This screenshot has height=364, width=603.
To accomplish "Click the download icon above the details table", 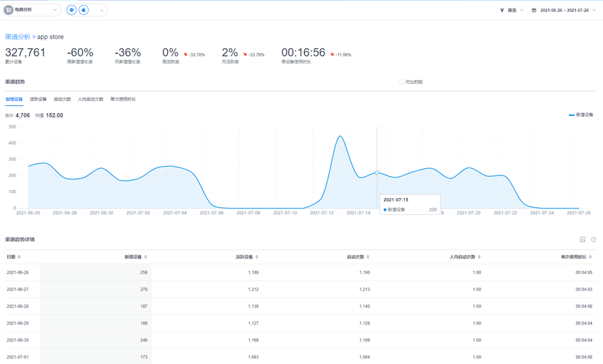I will click(x=582, y=239).
